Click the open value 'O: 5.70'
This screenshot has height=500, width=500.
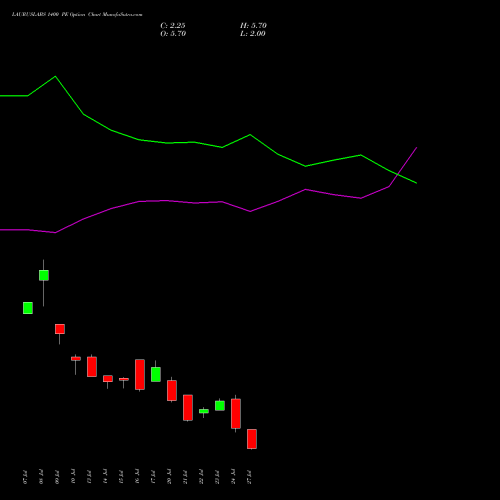173,34
